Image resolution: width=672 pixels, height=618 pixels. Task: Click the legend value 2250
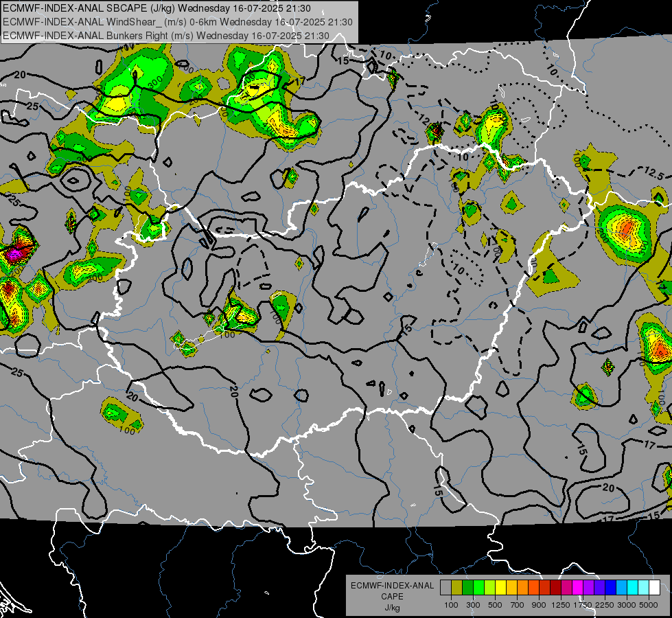pyautogui.click(x=605, y=605)
